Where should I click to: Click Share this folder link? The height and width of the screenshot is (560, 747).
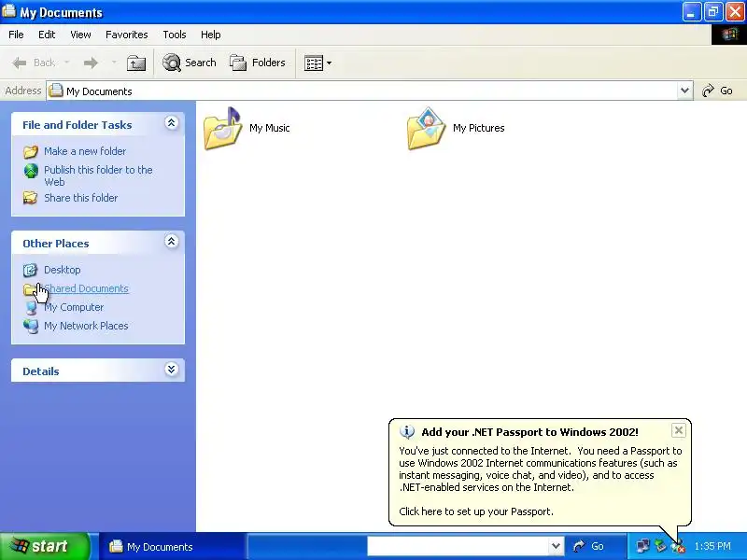pos(81,198)
